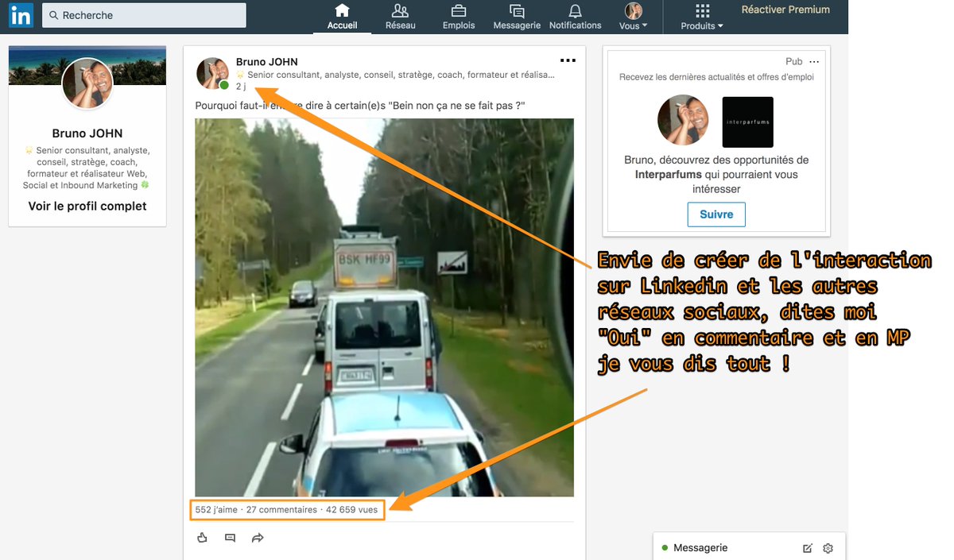Click the comment speech bubble icon
The height and width of the screenshot is (560, 954).
pos(230,538)
